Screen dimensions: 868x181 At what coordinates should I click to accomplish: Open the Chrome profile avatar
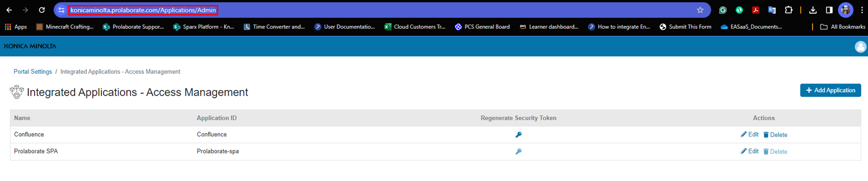[x=846, y=10]
